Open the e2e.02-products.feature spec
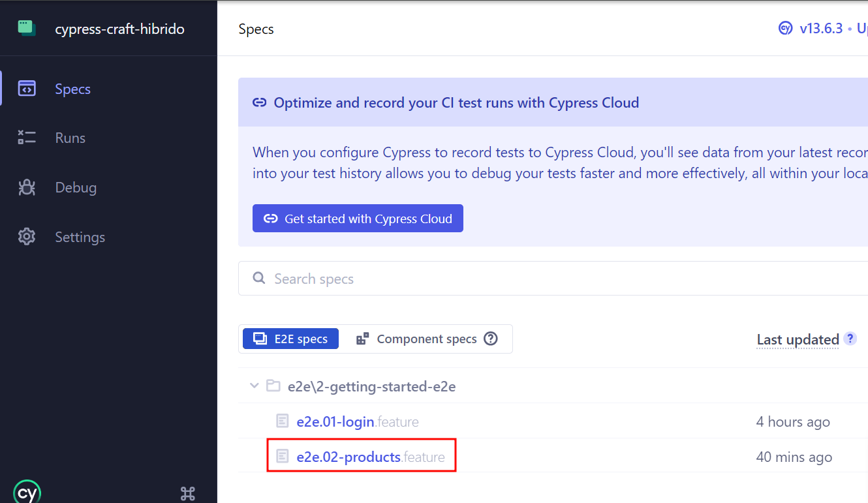This screenshot has height=503, width=868. [371, 457]
